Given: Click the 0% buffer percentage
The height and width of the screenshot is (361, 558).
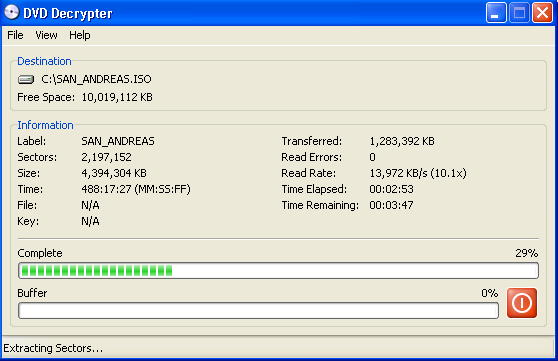Looking at the screenshot, I should coord(490,293).
